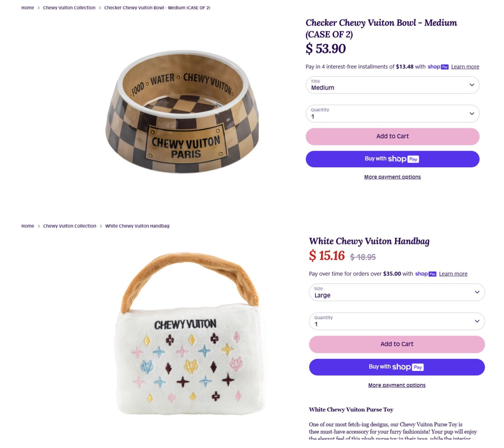This screenshot has height=448, width=504.
Task: Buy the bowl with Shop Pay
Action: (x=392, y=159)
